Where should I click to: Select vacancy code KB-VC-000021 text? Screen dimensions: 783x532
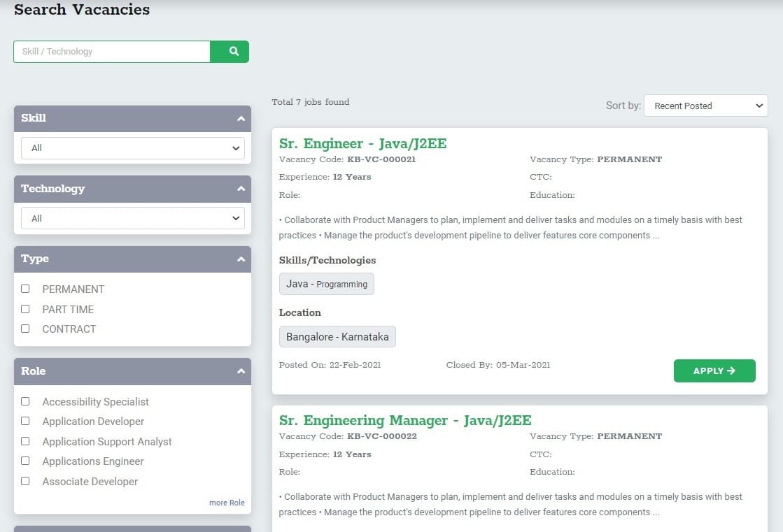click(x=381, y=159)
